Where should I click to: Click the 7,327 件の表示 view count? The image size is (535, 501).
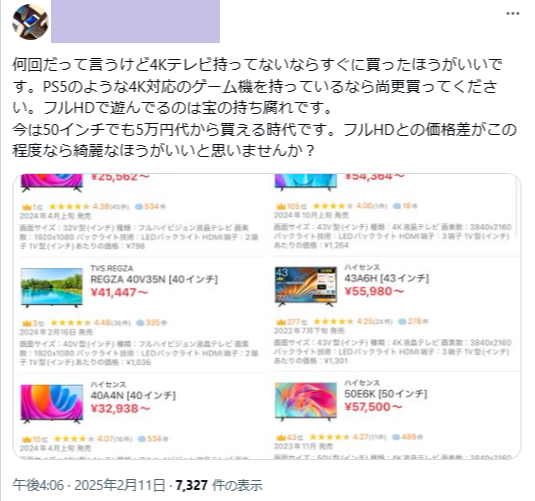[x=219, y=485]
